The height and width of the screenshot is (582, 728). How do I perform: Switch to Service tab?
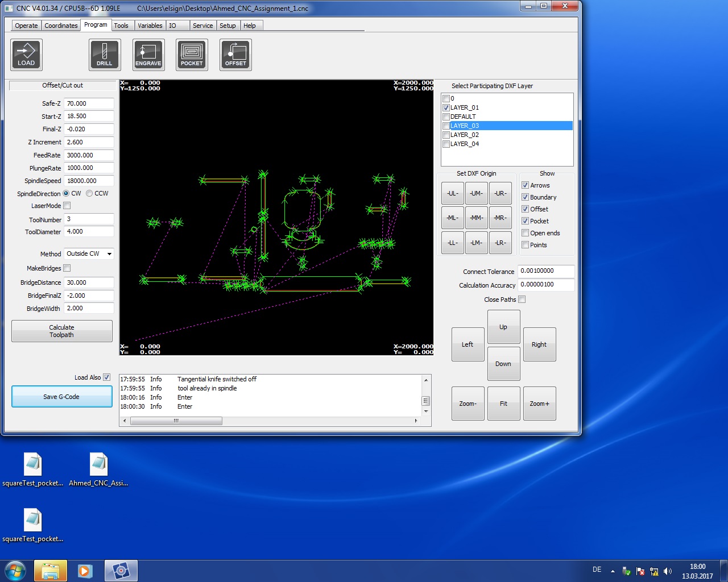[x=202, y=26]
